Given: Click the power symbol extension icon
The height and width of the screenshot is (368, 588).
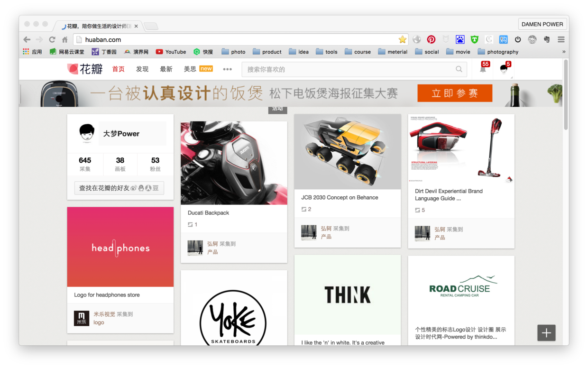Looking at the screenshot, I should point(518,40).
